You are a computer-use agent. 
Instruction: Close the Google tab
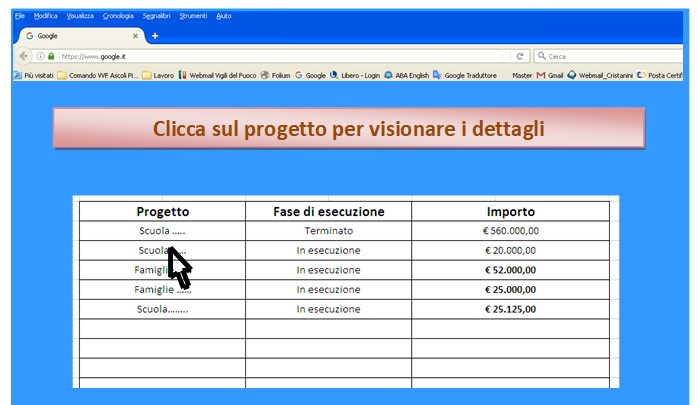[135, 36]
